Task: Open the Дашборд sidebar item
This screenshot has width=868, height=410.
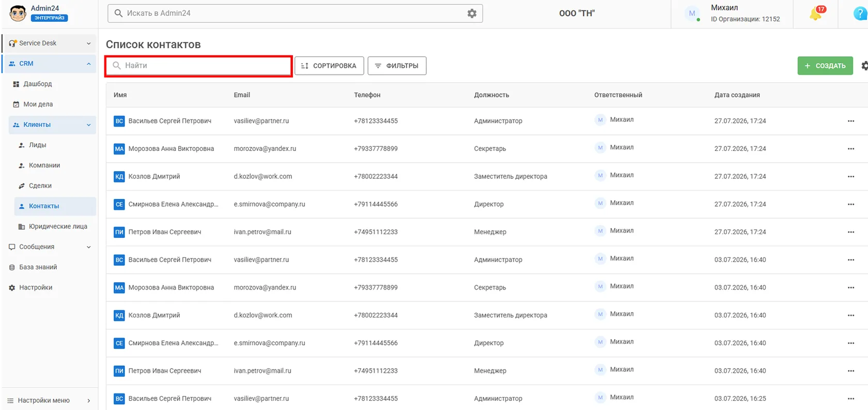Action: click(37, 84)
